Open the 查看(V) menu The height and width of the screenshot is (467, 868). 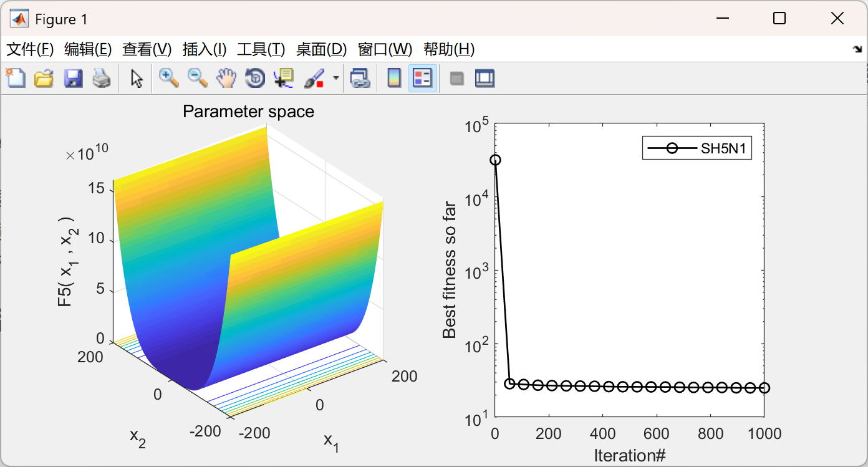pyautogui.click(x=147, y=49)
